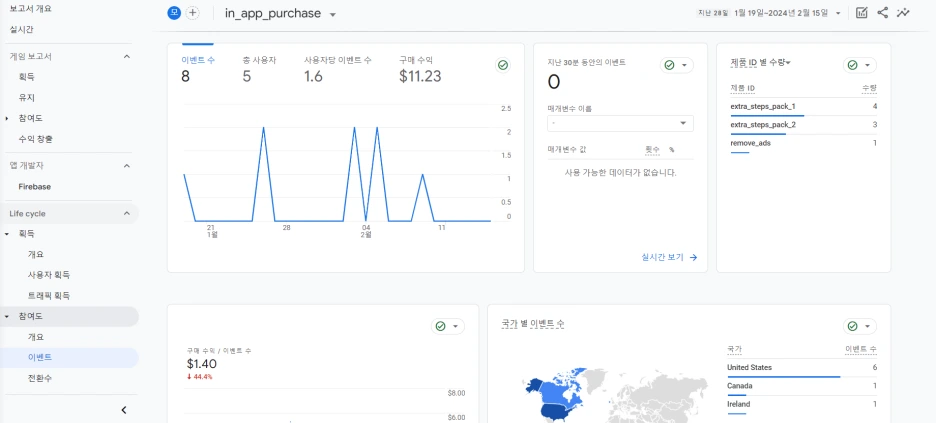The image size is (936, 423).
Task: Open the 전환수 report
Action: point(40,378)
